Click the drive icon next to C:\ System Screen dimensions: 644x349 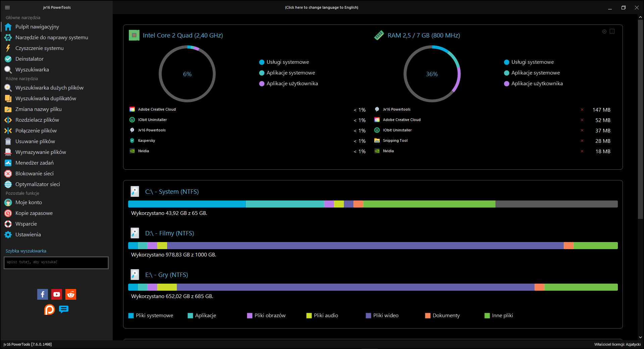[135, 191]
